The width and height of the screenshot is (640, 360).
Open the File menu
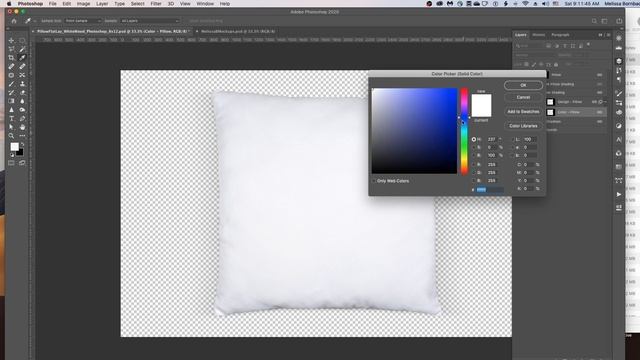(x=53, y=4)
